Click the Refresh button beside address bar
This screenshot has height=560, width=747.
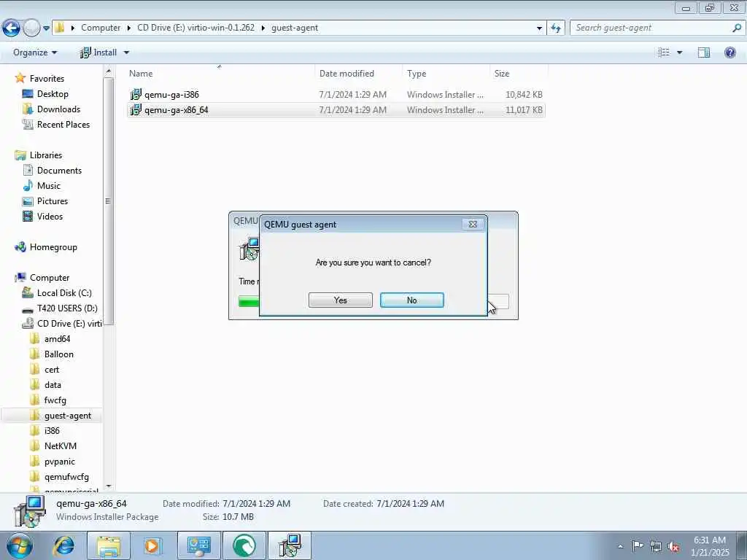(556, 28)
